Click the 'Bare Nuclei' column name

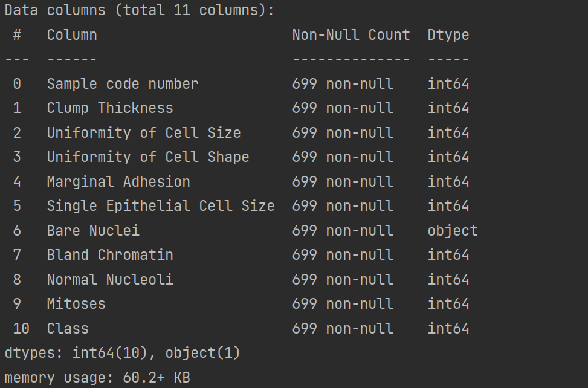[93, 230]
